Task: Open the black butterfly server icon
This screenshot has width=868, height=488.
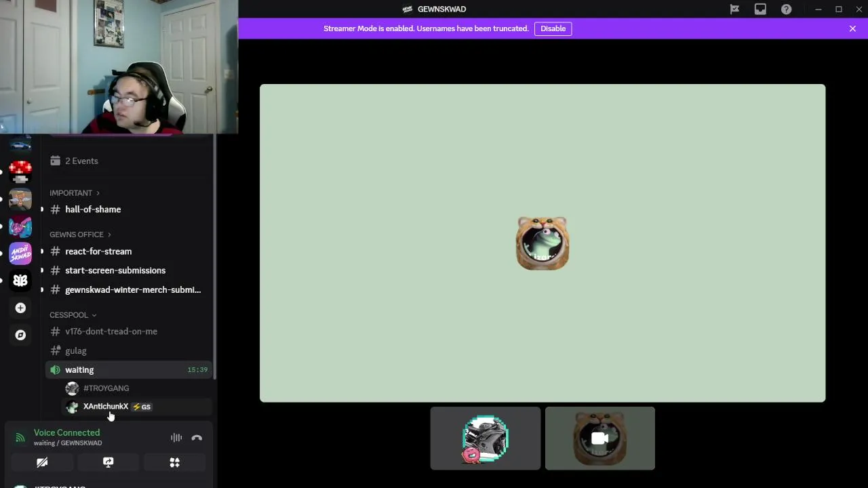Action: tap(20, 281)
